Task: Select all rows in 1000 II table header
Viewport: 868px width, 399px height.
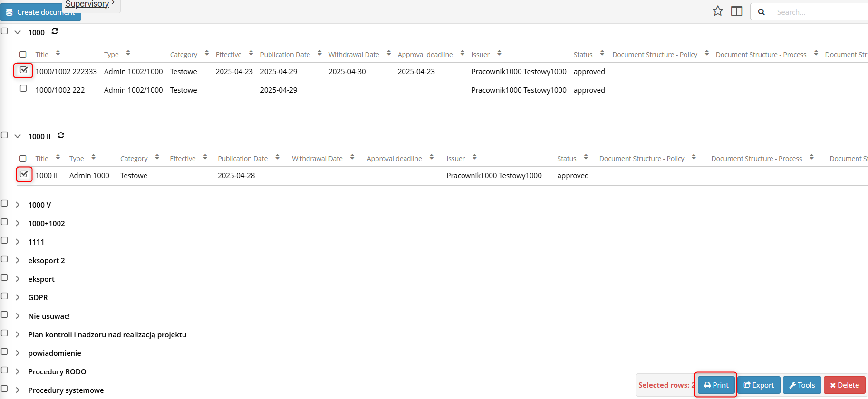Action: [x=23, y=159]
